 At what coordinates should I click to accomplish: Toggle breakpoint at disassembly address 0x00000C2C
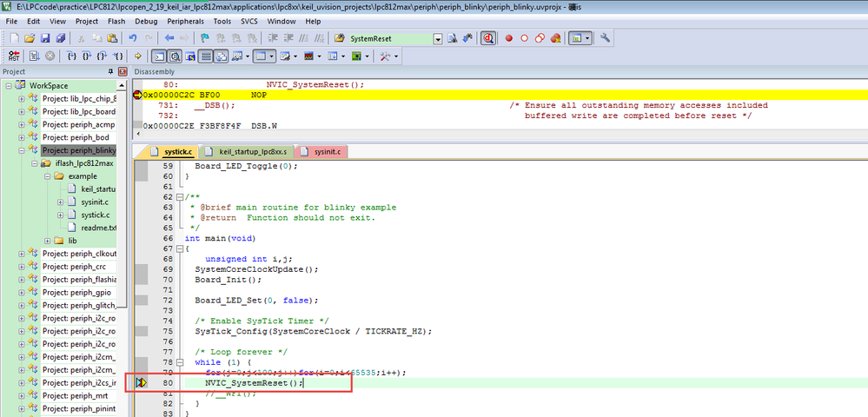(x=138, y=96)
